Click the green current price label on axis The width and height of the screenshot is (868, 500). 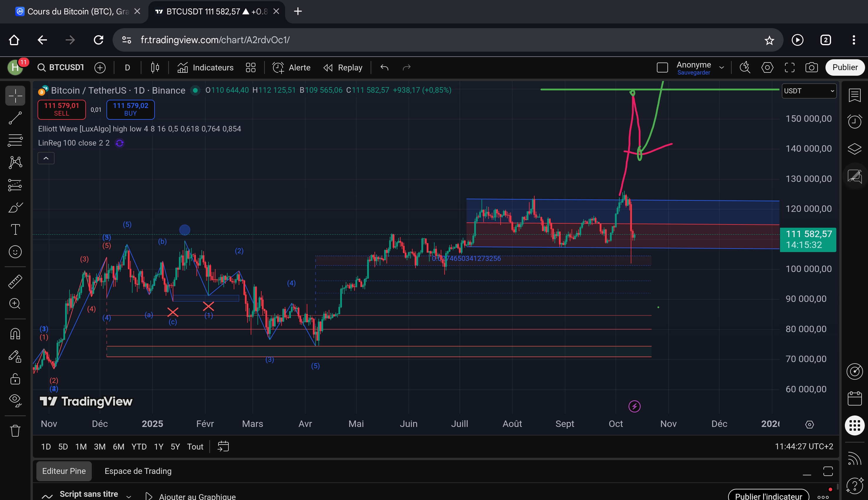point(808,239)
